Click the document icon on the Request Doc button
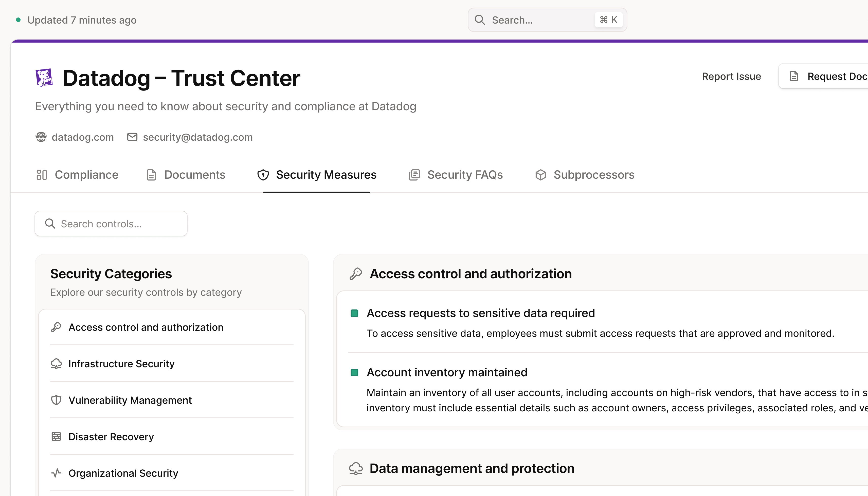 click(794, 76)
